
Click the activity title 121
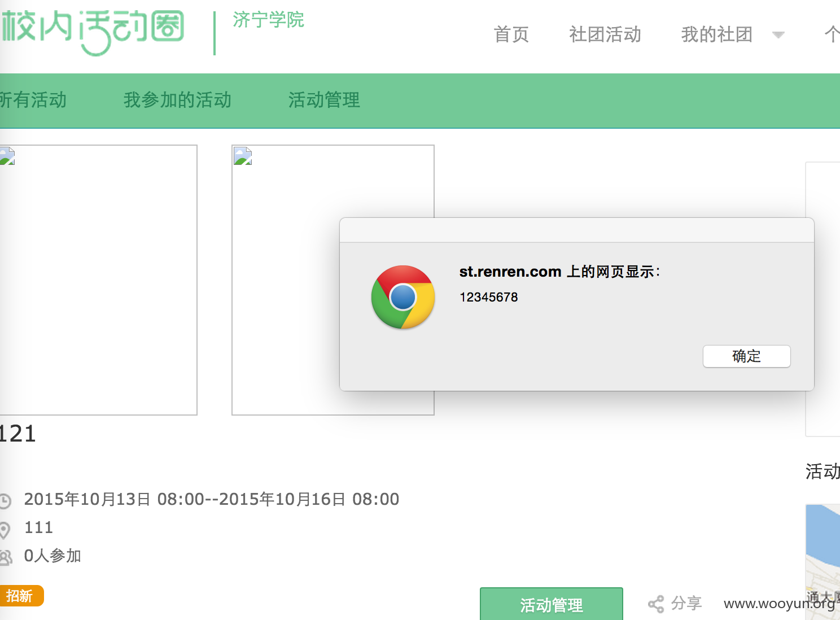click(x=17, y=434)
